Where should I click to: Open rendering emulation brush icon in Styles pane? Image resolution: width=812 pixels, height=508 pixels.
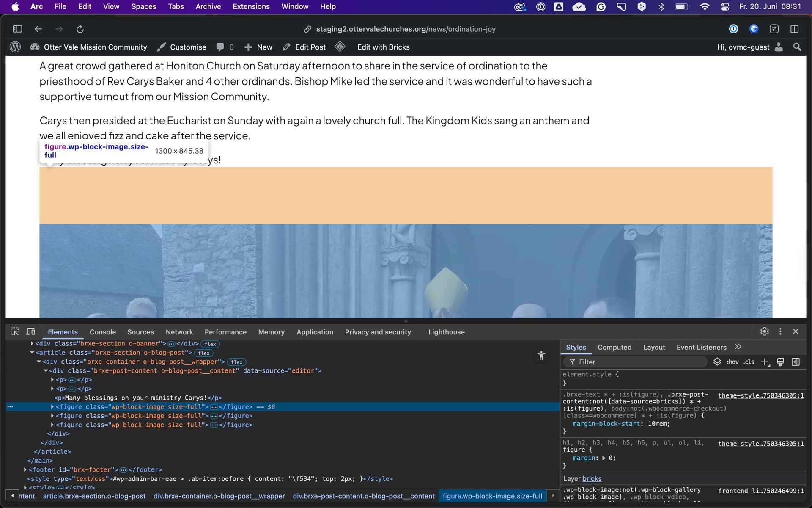(780, 362)
